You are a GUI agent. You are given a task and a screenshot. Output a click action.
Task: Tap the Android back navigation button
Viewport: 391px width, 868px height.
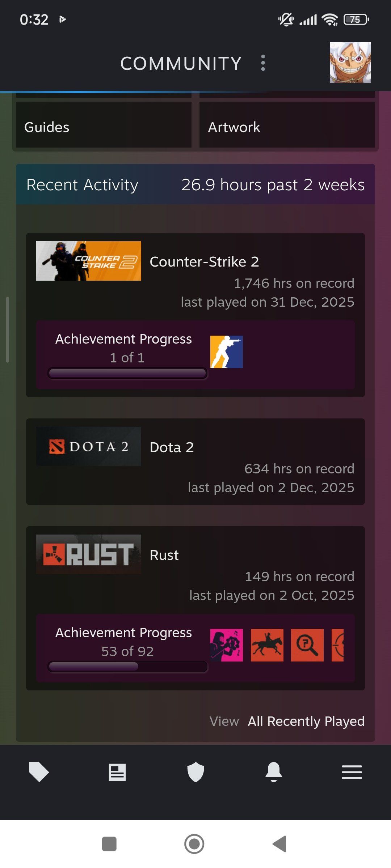click(x=279, y=844)
